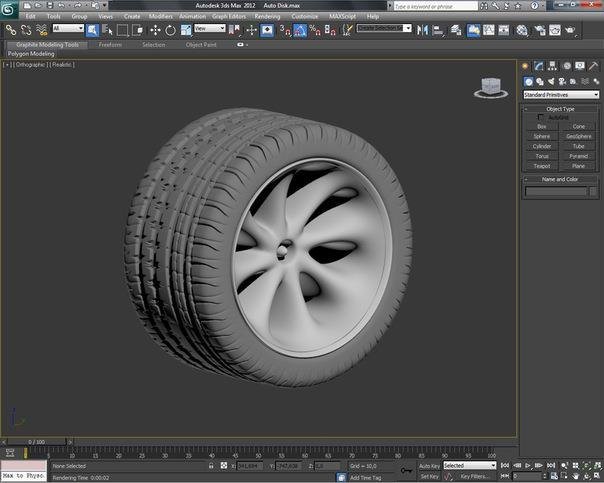Viewport: 604px width, 483px height.
Task: Toggle Angle Snap
Action: pos(300,30)
